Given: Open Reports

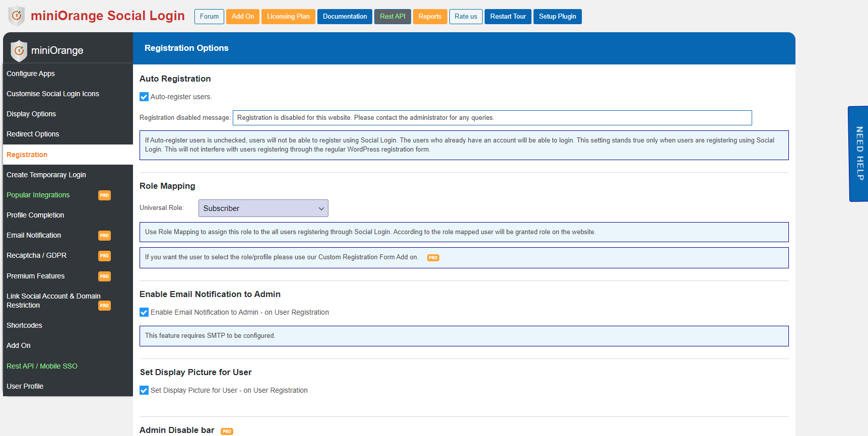Looking at the screenshot, I should point(430,17).
